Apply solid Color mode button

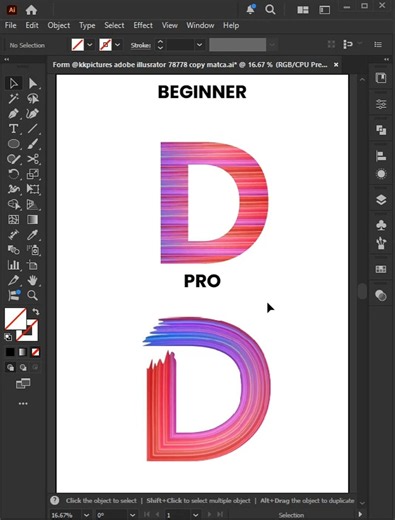[x=10, y=352]
